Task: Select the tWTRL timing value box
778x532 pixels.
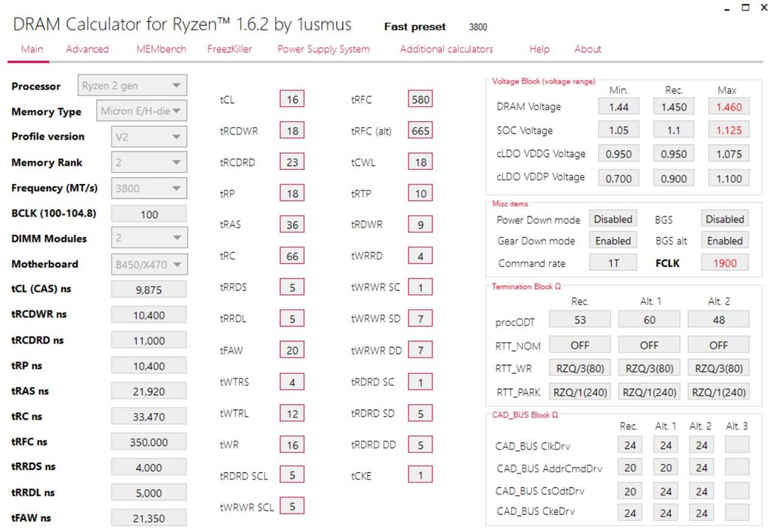Action: point(293,413)
